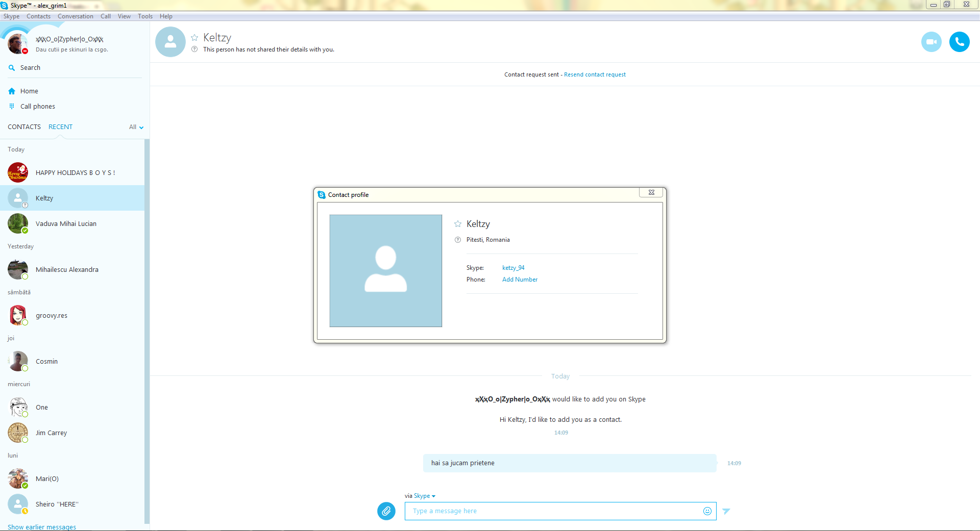Click Mari(O) contact avatar
This screenshot has height=531, width=980.
point(18,478)
